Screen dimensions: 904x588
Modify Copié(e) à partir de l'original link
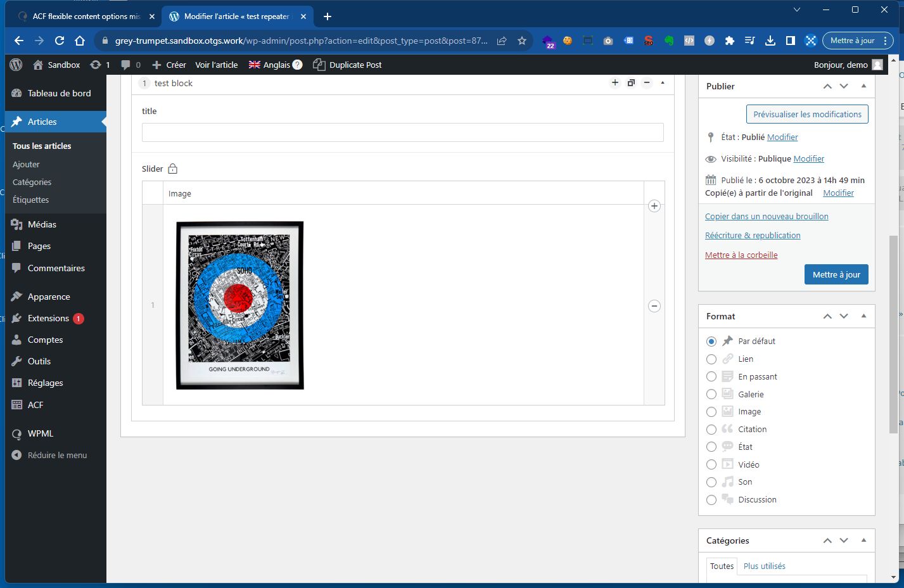[838, 193]
